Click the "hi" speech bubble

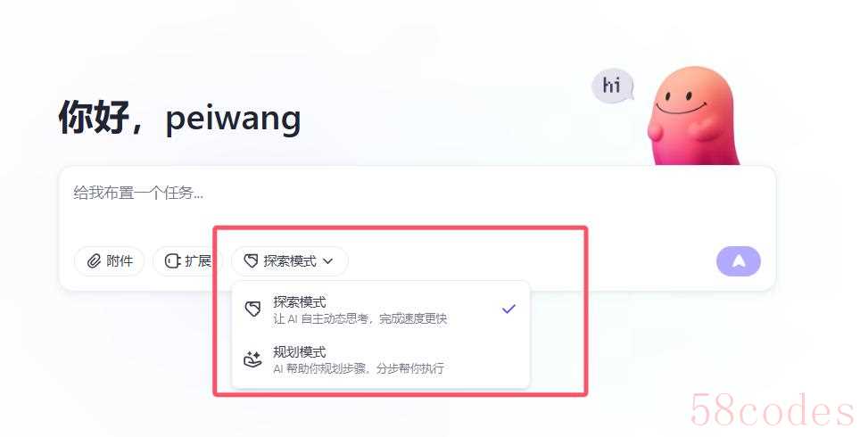click(x=612, y=86)
